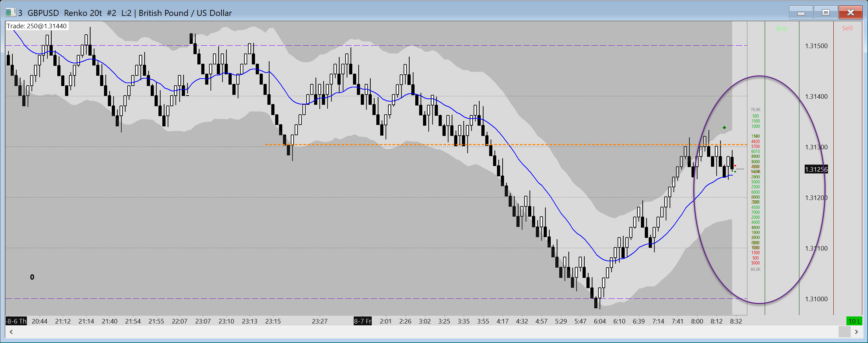Click the 2:01 time label
The height and width of the screenshot is (343, 868).
click(386, 321)
